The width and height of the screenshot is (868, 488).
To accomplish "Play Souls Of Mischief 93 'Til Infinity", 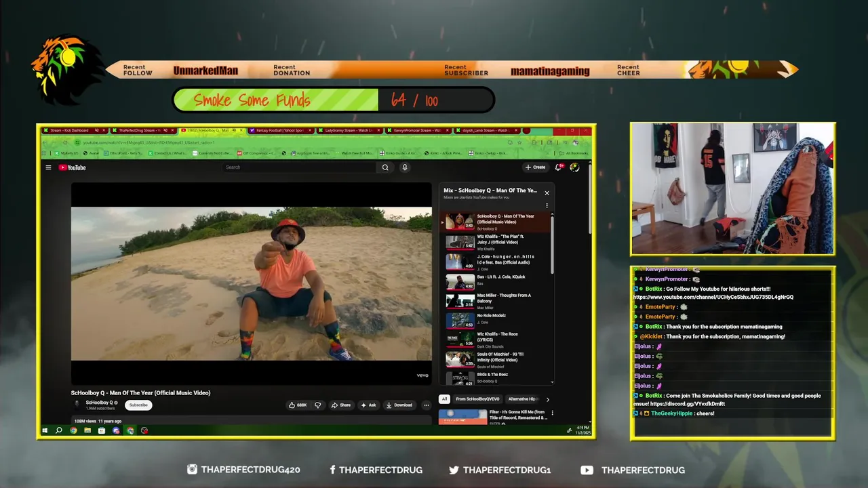I will click(496, 359).
